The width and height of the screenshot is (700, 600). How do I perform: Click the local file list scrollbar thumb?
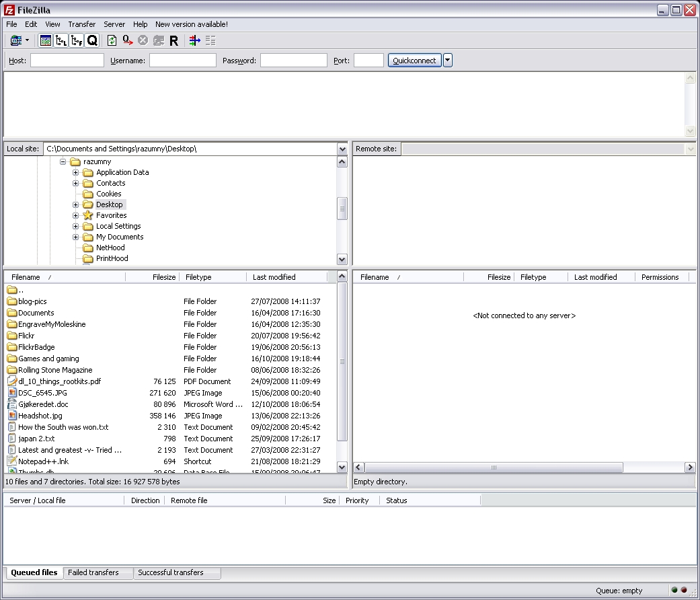[x=342, y=362]
